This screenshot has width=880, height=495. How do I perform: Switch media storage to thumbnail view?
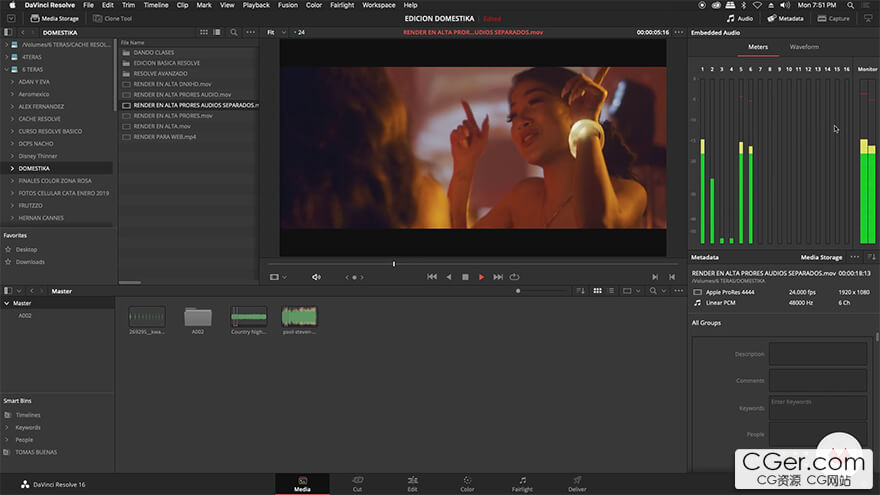[x=204, y=33]
